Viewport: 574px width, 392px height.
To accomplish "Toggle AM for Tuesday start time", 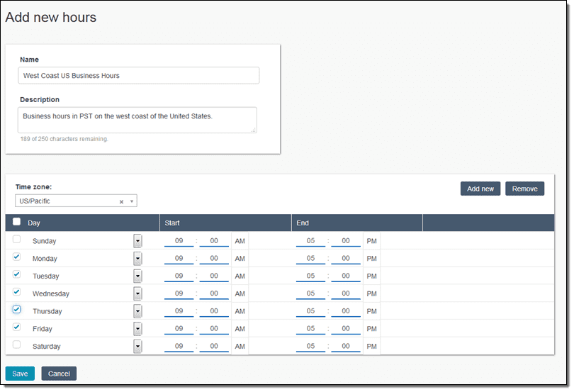I will pos(240,276).
